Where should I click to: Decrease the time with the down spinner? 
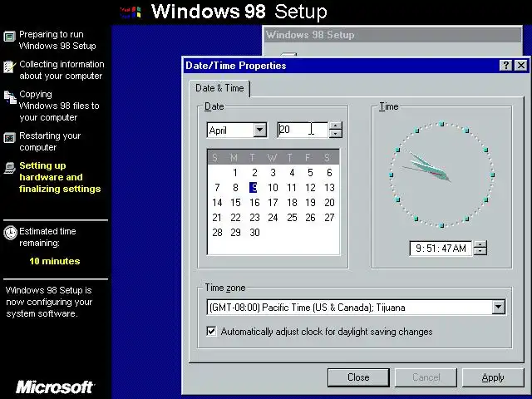click(480, 251)
